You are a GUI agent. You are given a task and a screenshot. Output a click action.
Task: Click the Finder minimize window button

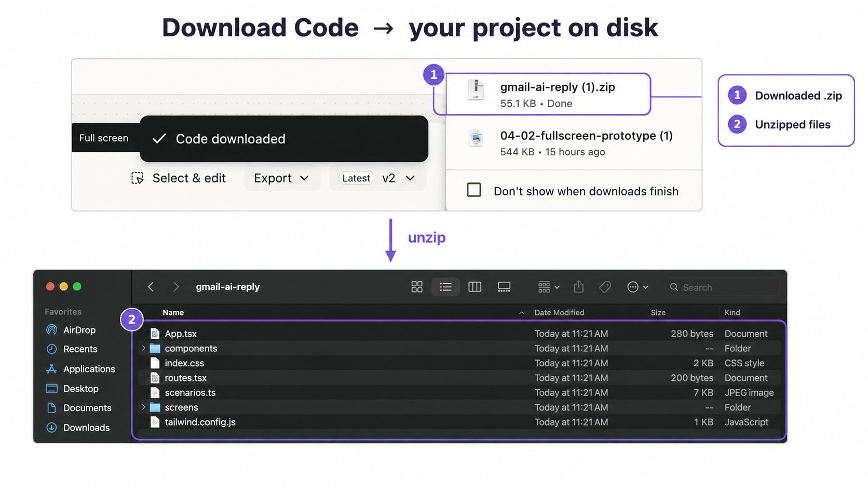point(64,286)
